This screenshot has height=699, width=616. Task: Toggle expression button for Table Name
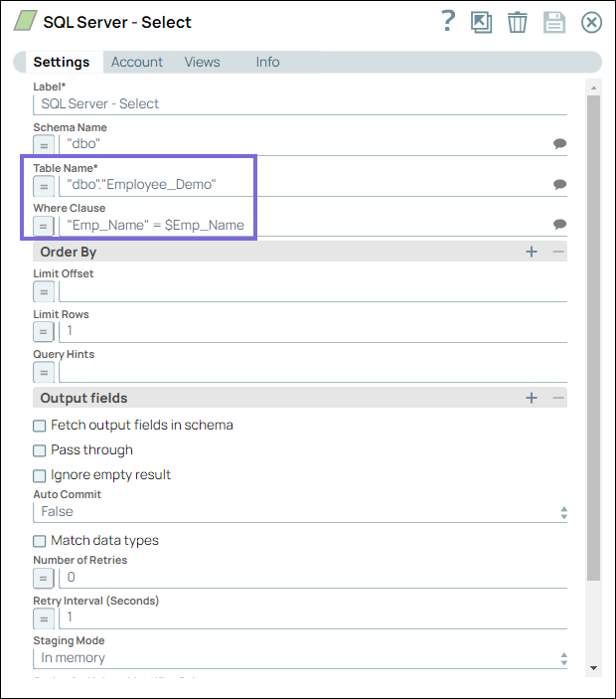click(44, 186)
